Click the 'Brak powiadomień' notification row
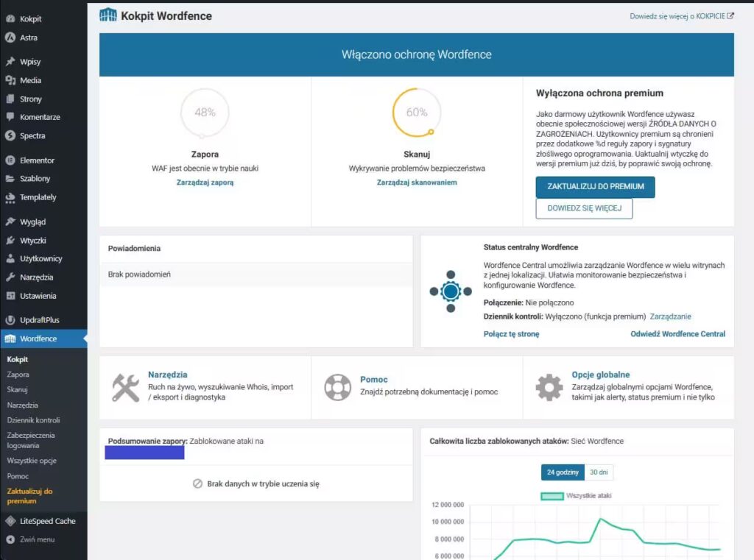The image size is (754, 560). 256,274
